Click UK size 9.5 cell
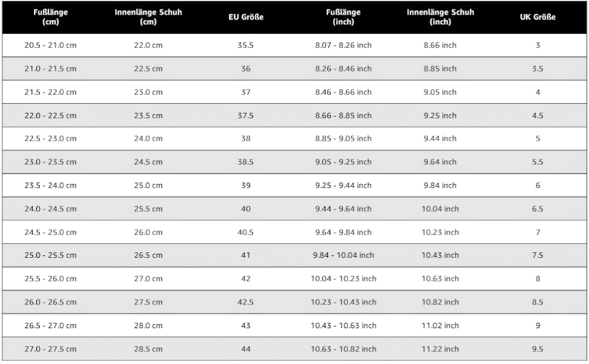 pos(537,349)
